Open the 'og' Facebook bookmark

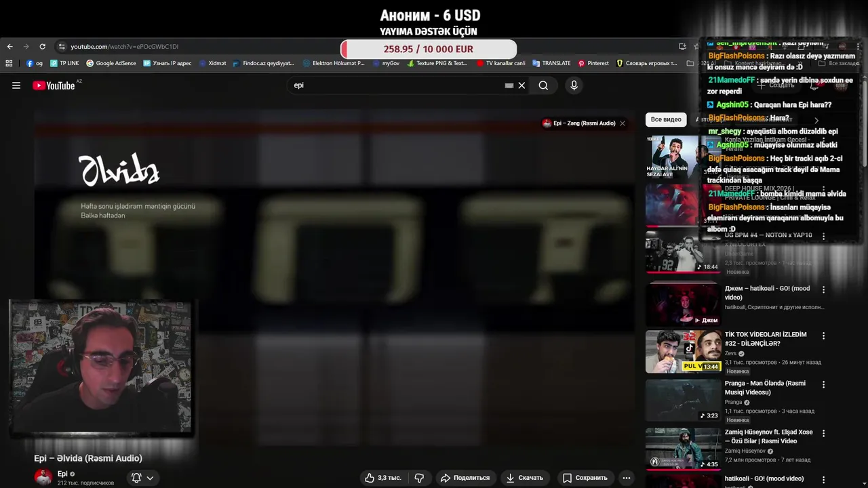(35, 63)
